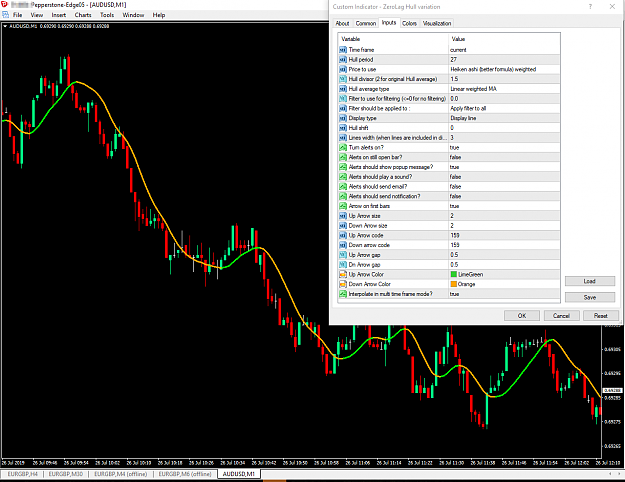This screenshot has width=625, height=482.
Task: Click the Hull divisor variable icon
Action: coord(343,79)
